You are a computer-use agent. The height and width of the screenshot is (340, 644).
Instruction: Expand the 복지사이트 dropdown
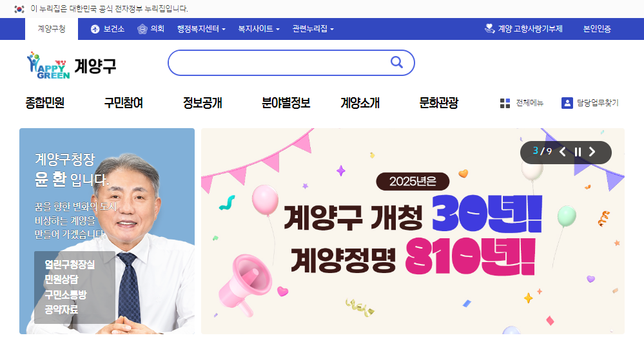point(259,29)
